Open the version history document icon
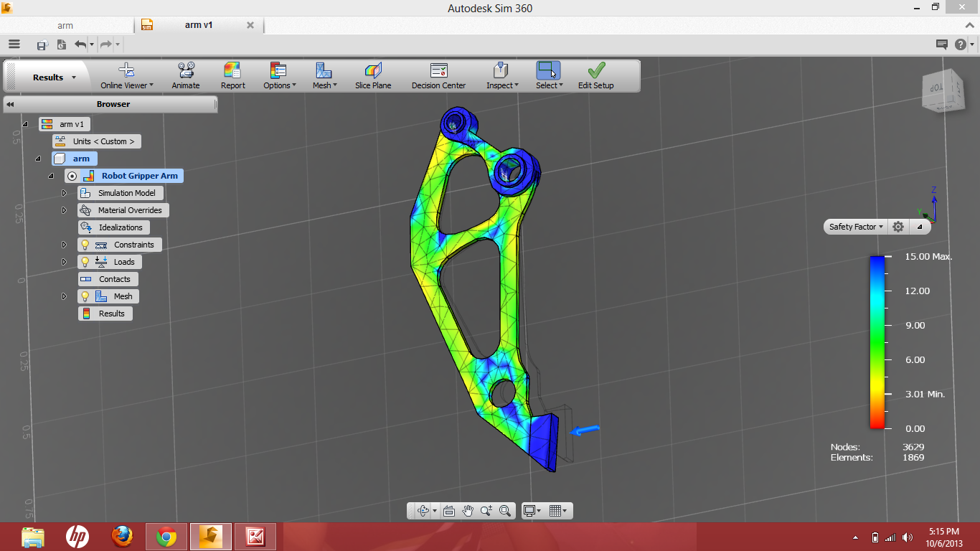This screenshot has width=980, height=551. 62,44
